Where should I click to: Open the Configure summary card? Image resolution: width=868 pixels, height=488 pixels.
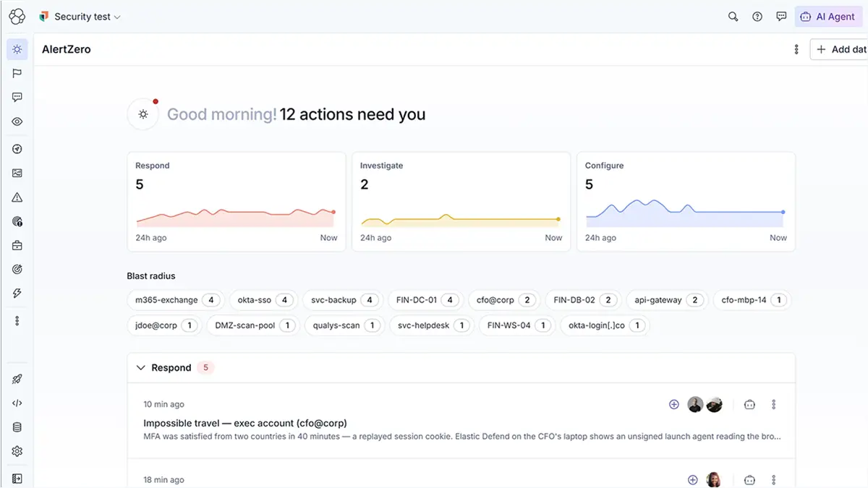686,202
